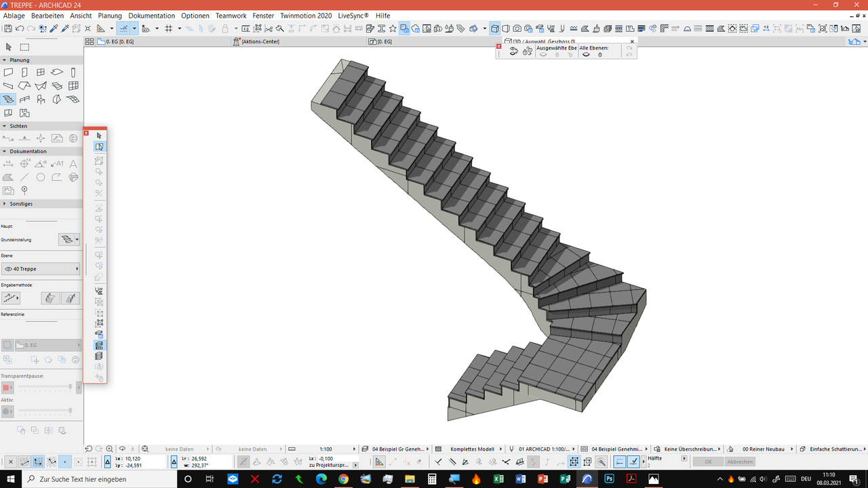
Task: Close the floating edit palette
Action: (x=86, y=133)
